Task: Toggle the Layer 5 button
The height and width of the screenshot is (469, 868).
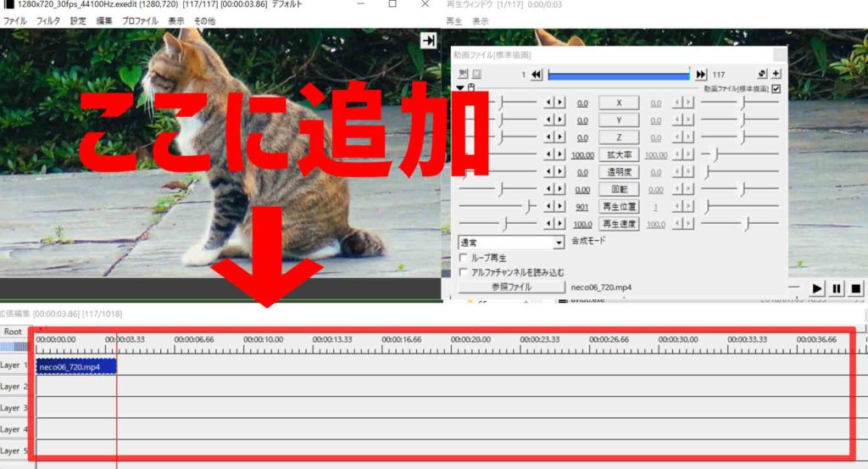Action: [14, 450]
